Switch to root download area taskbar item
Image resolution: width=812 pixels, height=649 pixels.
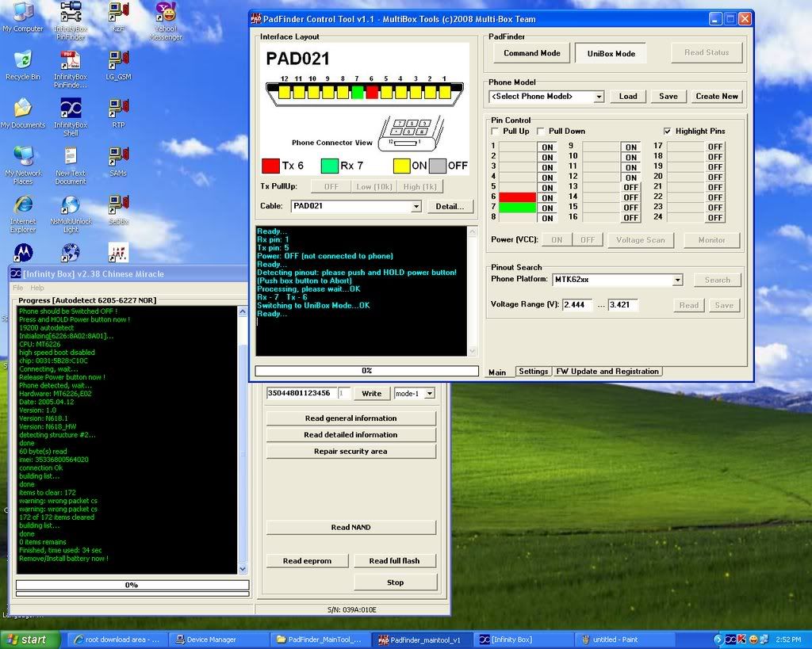(118, 639)
